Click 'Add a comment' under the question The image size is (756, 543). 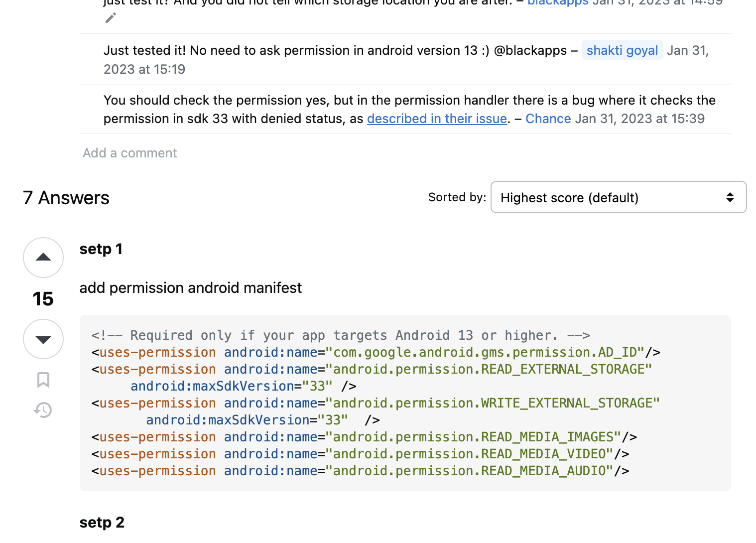click(x=129, y=153)
